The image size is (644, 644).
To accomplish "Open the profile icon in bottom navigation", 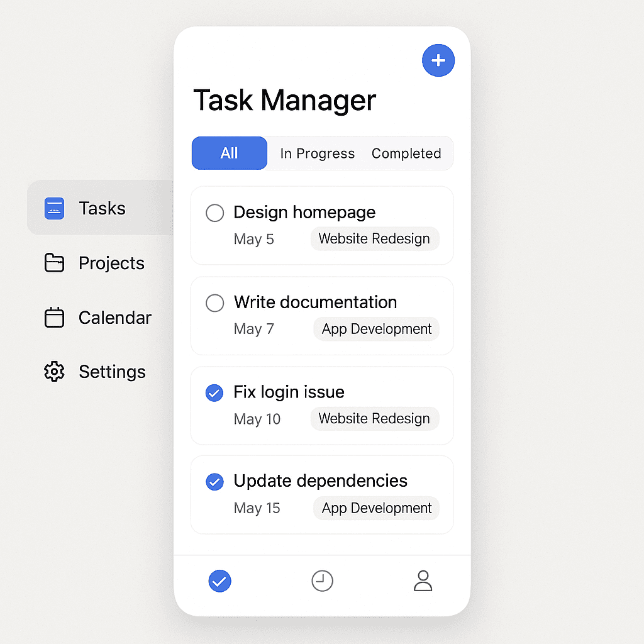I will [423, 580].
